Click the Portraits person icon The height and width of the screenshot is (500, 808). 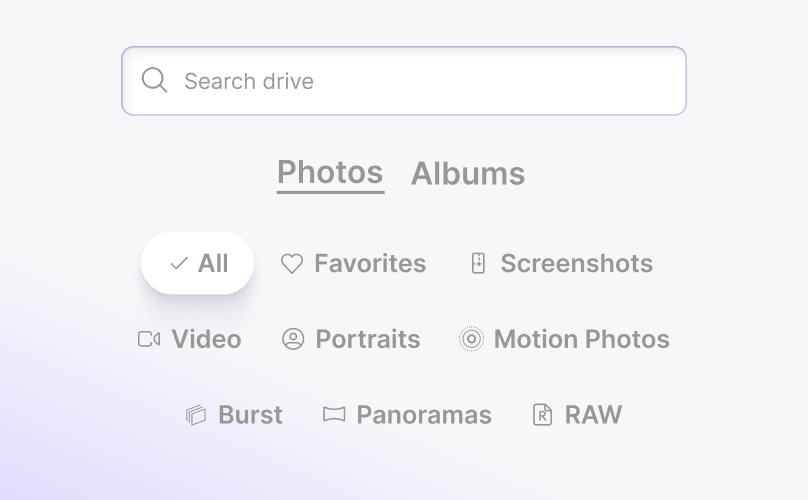(293, 339)
